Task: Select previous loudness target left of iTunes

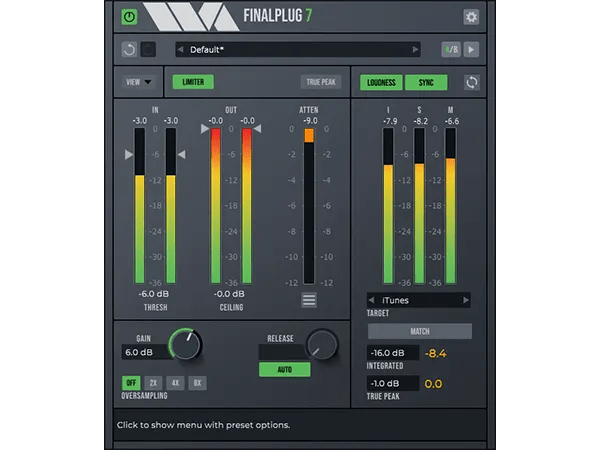Action: [371, 300]
